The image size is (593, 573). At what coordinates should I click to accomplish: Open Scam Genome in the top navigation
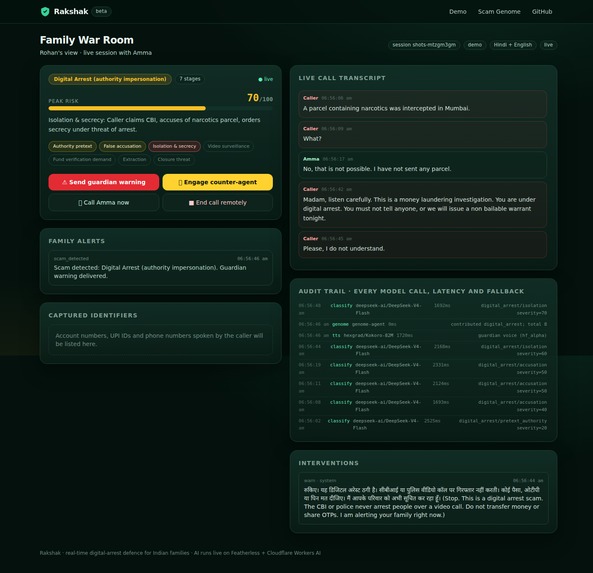(499, 12)
